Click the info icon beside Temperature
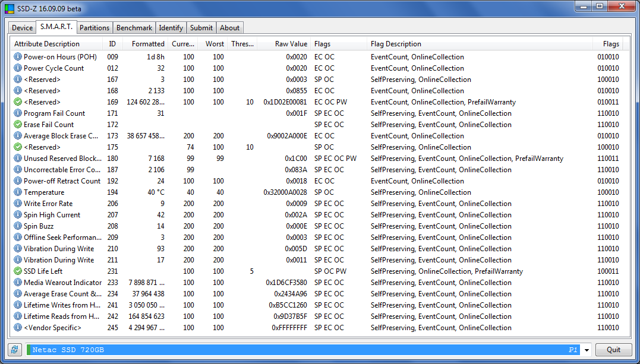The height and width of the screenshot is (364, 640). coord(18,192)
